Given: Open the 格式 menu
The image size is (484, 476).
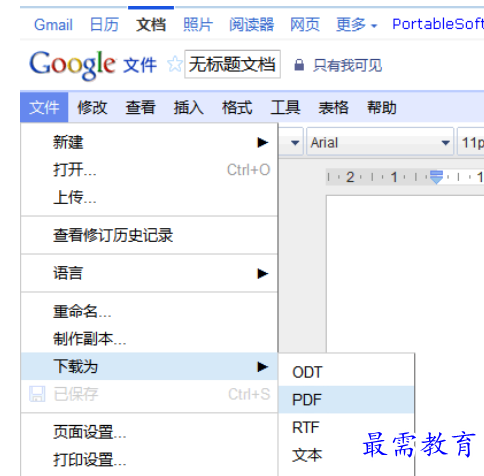Looking at the screenshot, I should [237, 107].
